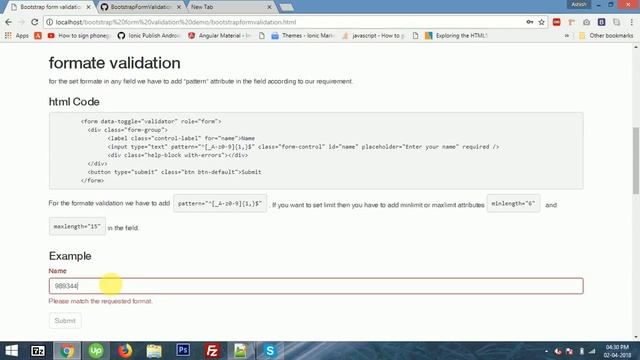The width and height of the screenshot is (640, 360).
Task: Switch to the BootstrapFormValidation GitHub tab
Action: coord(141,7)
